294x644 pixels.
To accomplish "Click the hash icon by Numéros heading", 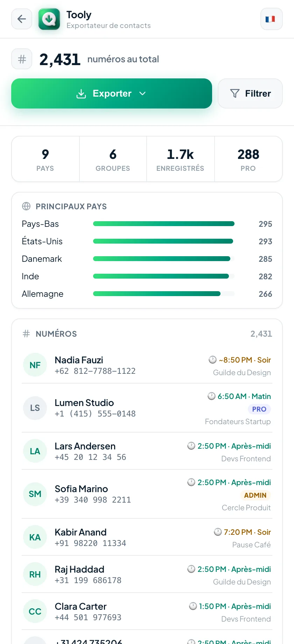I will pyautogui.click(x=26, y=334).
